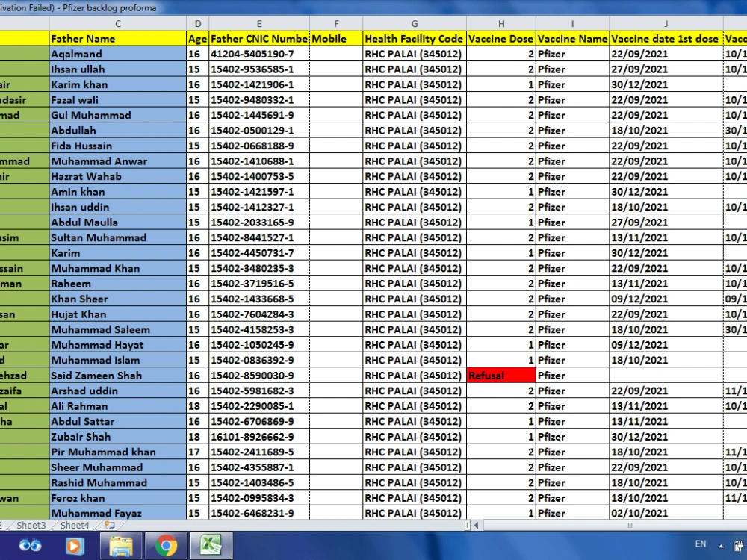Select the cell 'Zubair Shah'

(x=118, y=437)
